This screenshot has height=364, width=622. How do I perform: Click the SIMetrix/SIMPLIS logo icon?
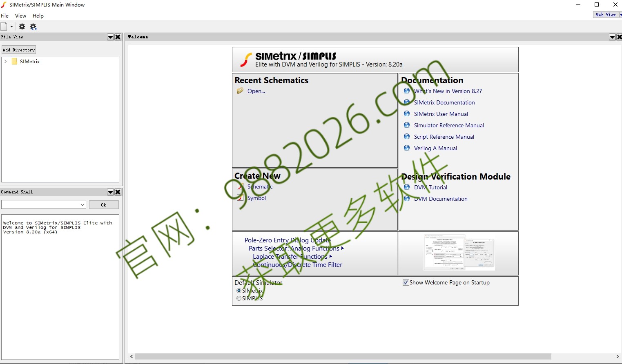[246, 60]
